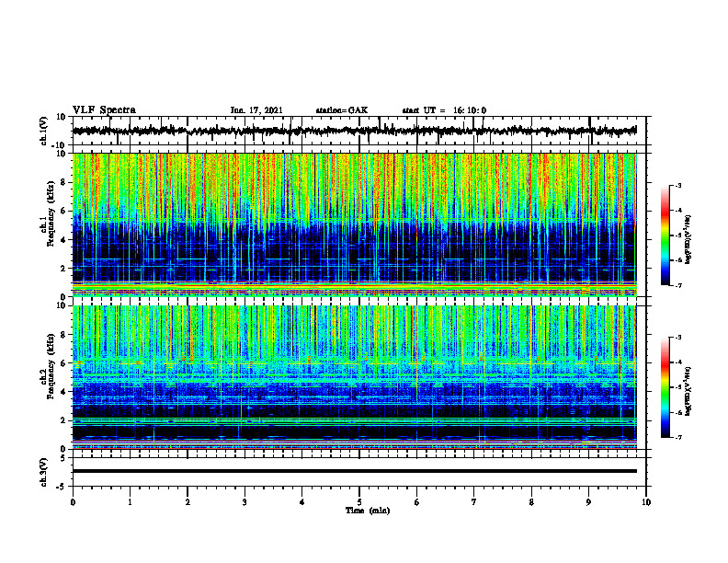
Task: Click the ch.1 colour bar 'log(PSD)' unit label
Action: [x=688, y=239]
